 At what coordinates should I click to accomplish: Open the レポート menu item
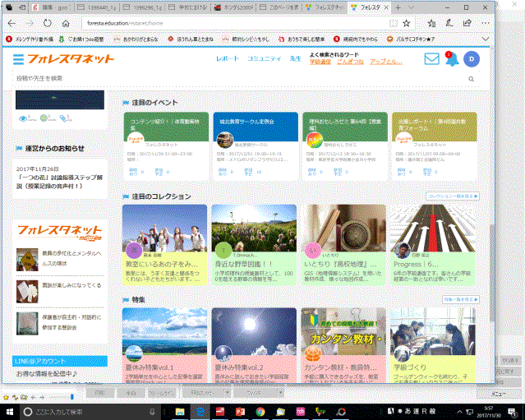(x=228, y=59)
